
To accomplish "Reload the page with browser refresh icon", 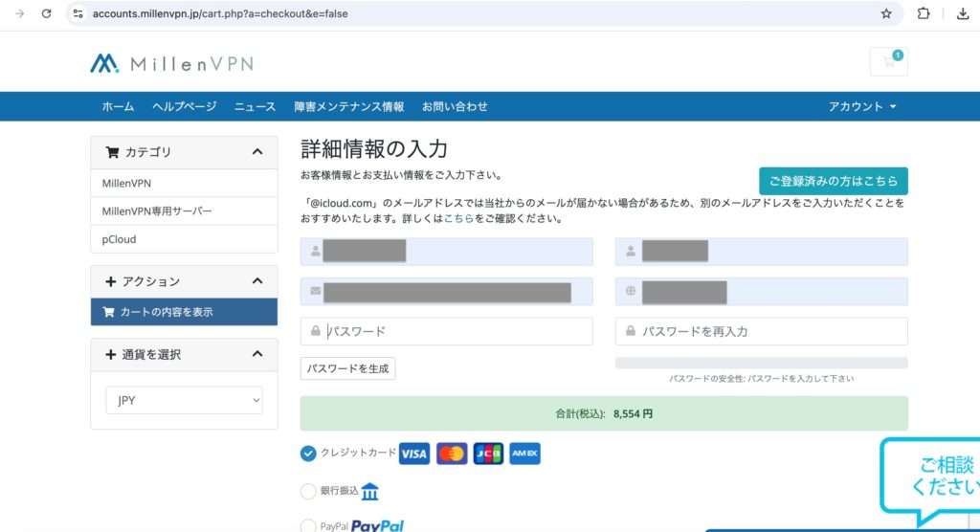I will tap(46, 13).
